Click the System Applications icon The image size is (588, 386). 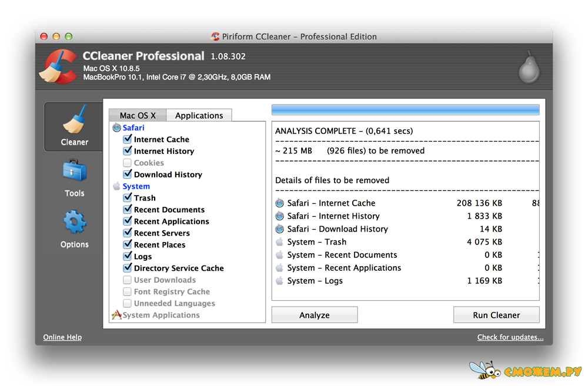click(x=116, y=315)
